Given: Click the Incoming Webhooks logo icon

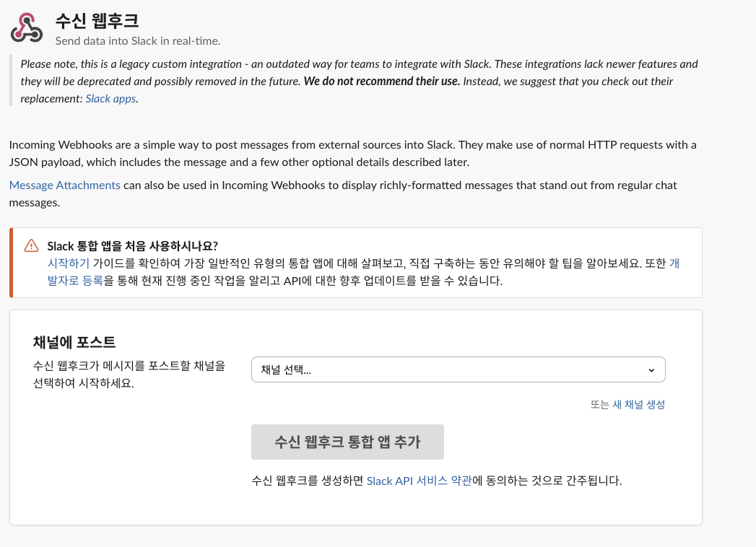Looking at the screenshot, I should pos(27,28).
